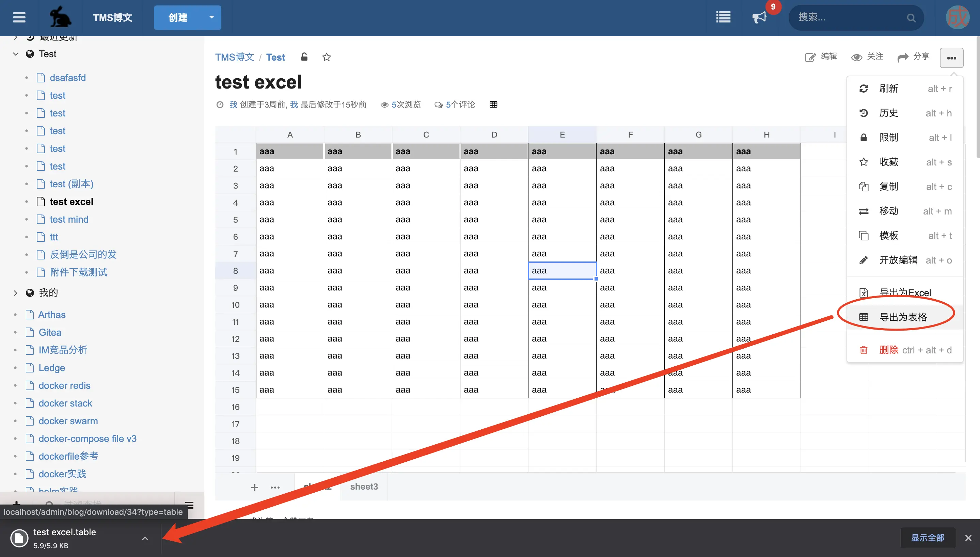Open test (副本) in sidebar
The image size is (980, 557).
coord(72,184)
